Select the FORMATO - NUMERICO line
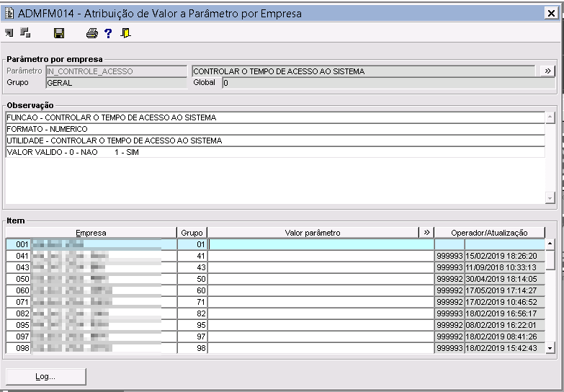This screenshot has width=564, height=392. (275, 129)
